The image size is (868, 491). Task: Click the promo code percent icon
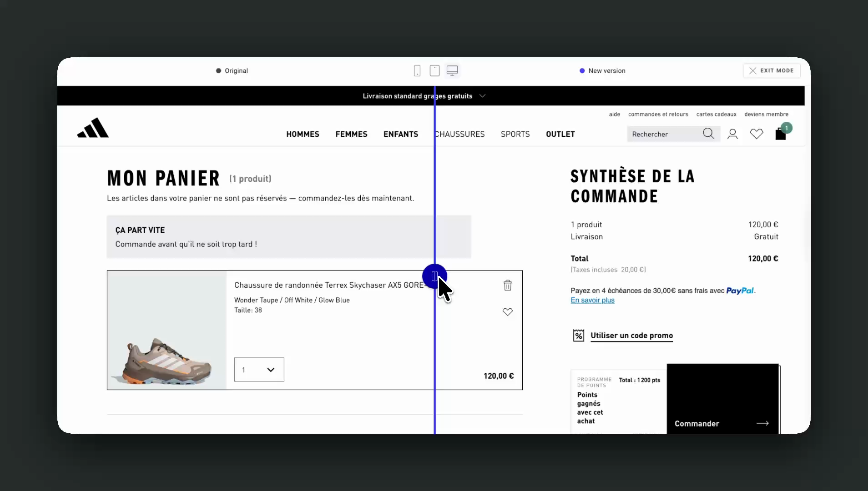click(x=578, y=336)
